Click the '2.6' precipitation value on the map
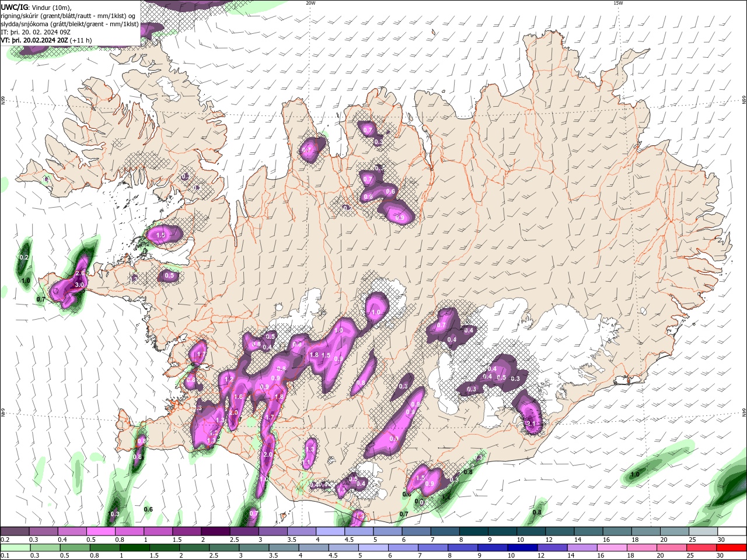Viewport: 747px width, 560px height. (81, 273)
